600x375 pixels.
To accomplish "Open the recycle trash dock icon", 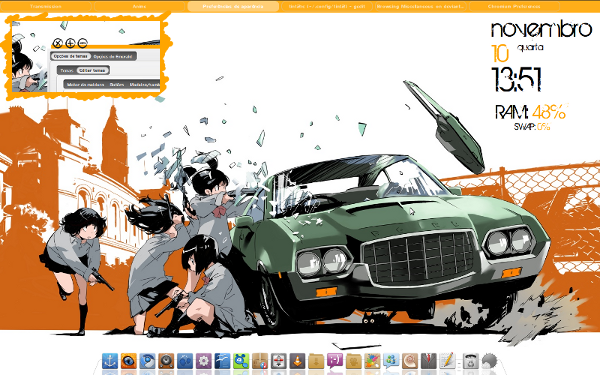I will click(471, 361).
